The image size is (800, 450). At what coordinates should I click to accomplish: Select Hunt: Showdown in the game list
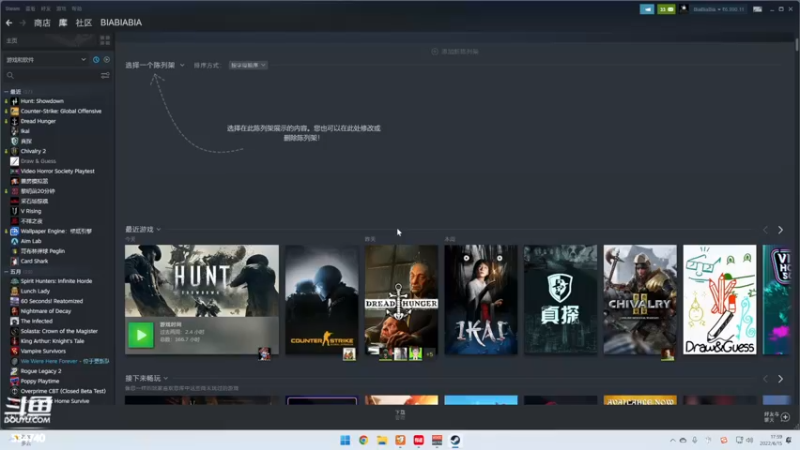tap(42, 101)
